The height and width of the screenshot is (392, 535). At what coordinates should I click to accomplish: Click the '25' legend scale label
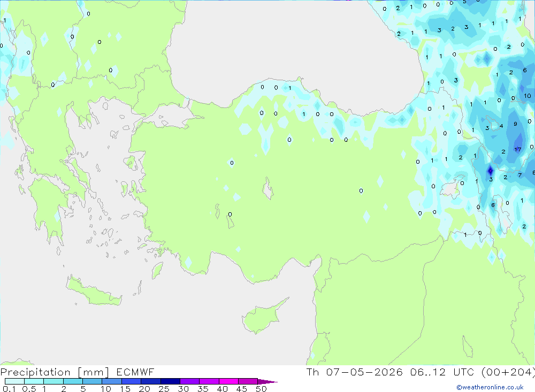[164, 389]
